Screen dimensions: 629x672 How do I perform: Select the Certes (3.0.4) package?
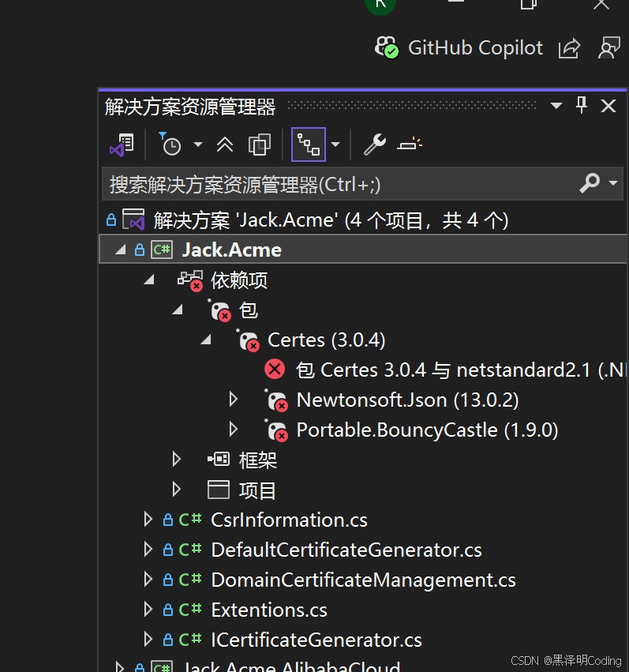point(326,340)
